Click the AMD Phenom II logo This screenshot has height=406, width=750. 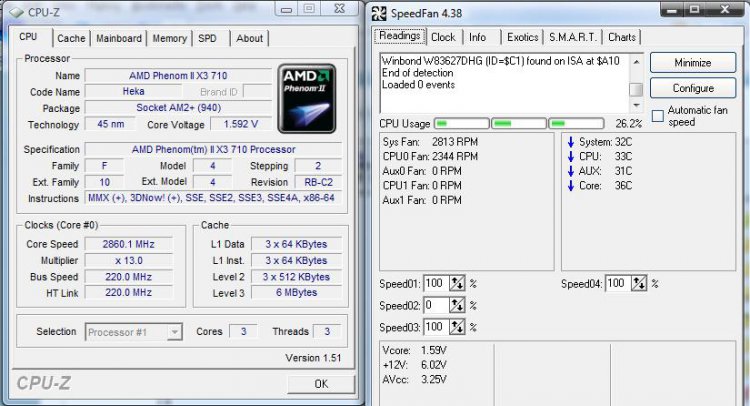pyautogui.click(x=307, y=99)
